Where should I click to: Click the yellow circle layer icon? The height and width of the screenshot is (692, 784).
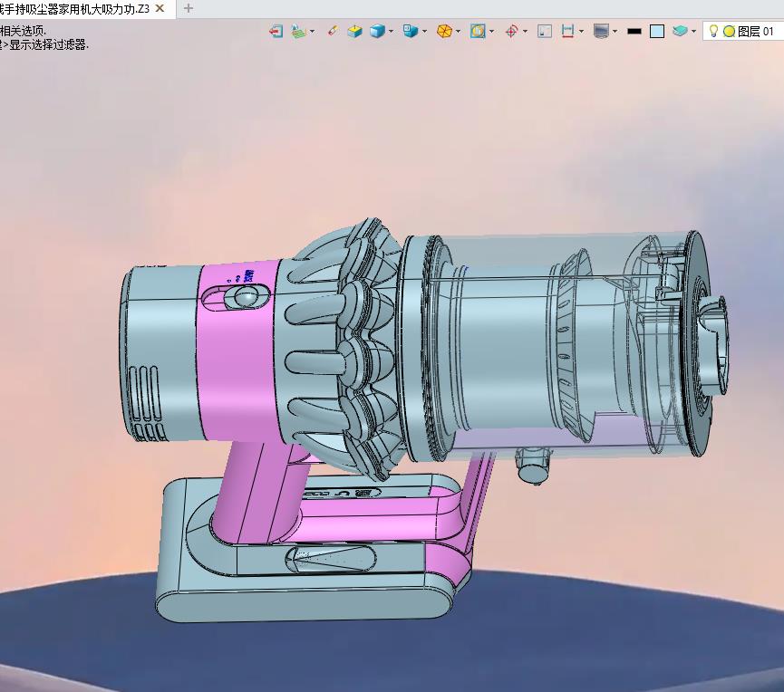click(729, 32)
